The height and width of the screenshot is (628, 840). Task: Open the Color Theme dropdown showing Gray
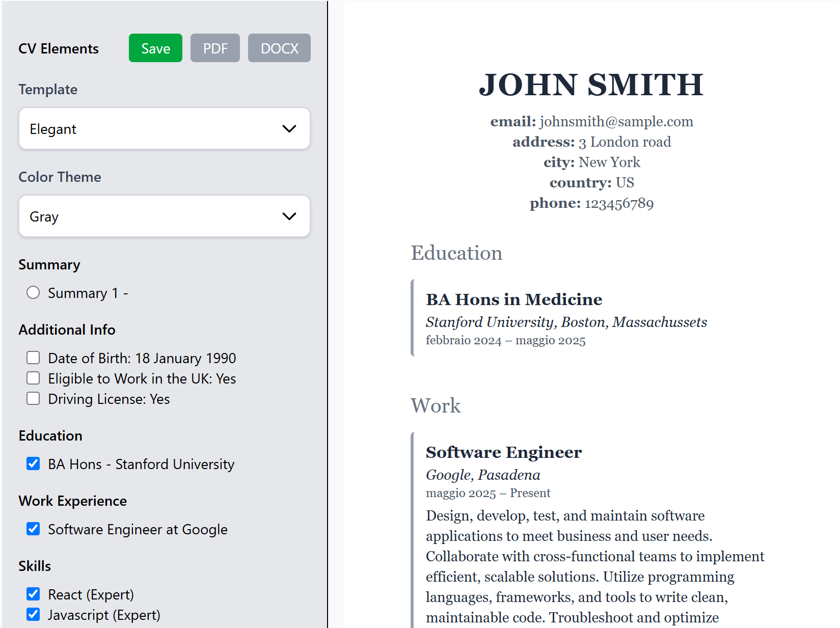coord(164,216)
